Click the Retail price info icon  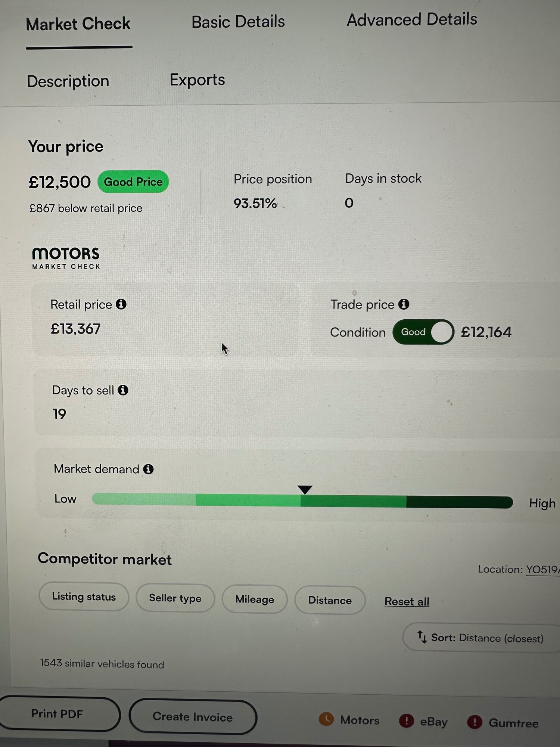coord(121,304)
